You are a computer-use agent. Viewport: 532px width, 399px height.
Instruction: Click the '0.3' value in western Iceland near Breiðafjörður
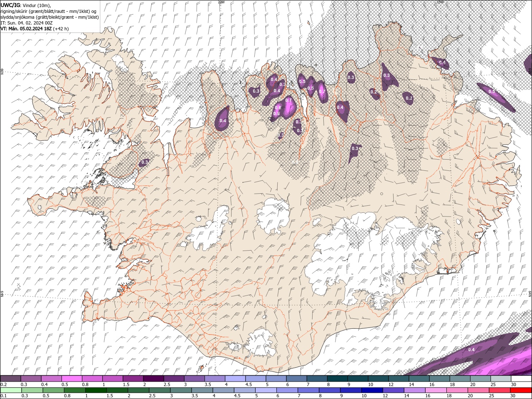click(145, 162)
